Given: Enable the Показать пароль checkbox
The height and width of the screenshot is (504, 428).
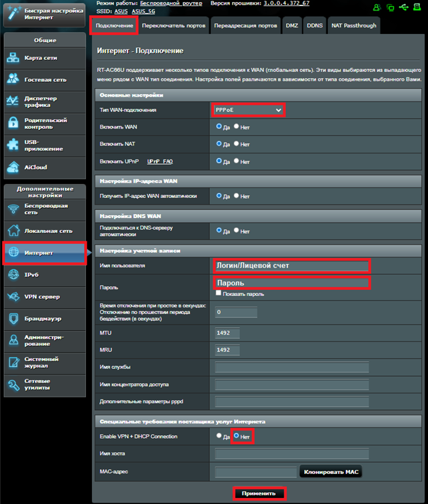Looking at the screenshot, I should click(x=219, y=293).
